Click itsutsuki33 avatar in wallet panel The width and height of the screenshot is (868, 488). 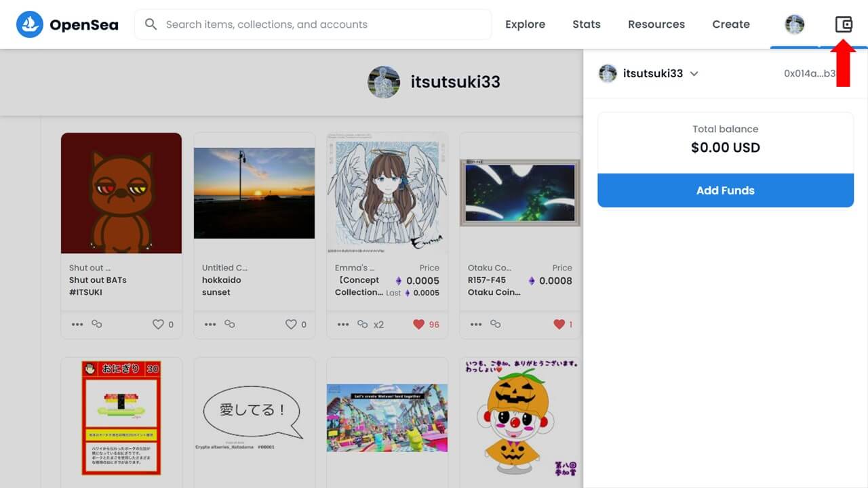pyautogui.click(x=608, y=73)
